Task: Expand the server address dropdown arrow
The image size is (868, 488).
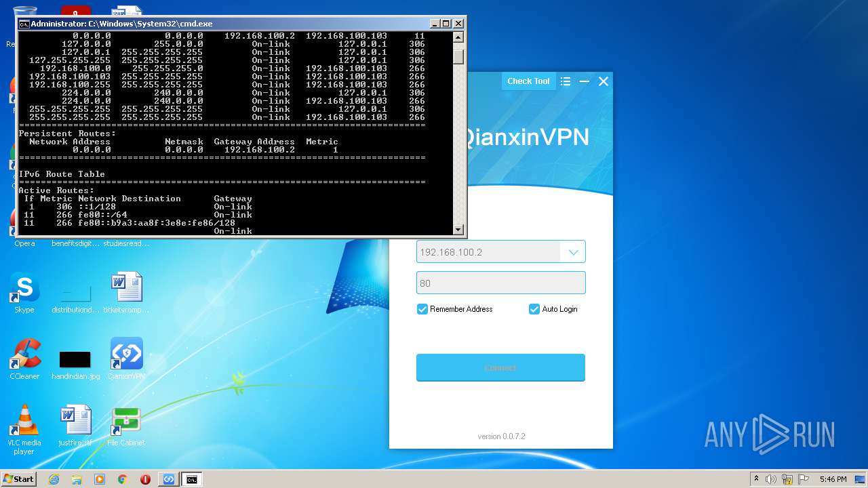Action: pos(573,252)
